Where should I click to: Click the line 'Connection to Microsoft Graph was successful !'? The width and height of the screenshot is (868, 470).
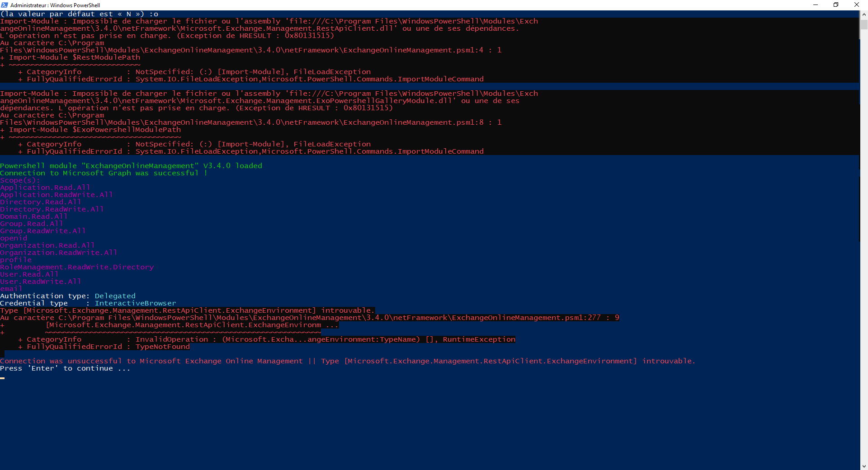(104, 173)
